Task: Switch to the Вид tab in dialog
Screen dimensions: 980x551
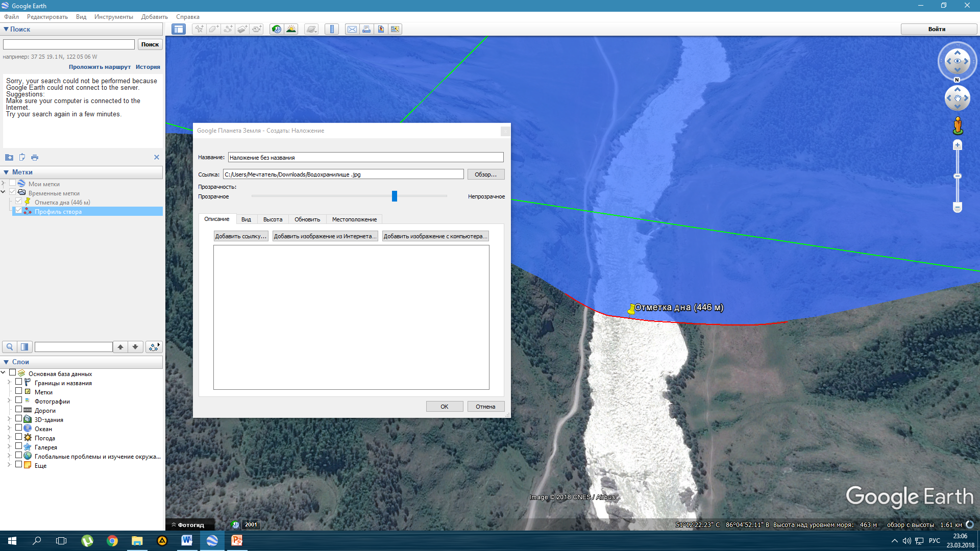Action: pos(246,219)
